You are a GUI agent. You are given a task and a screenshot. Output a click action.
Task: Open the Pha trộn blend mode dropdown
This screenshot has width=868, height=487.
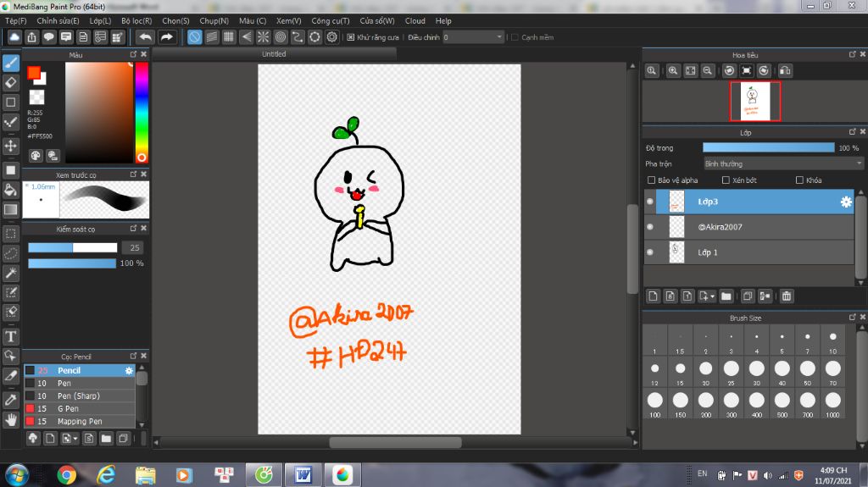tap(783, 163)
